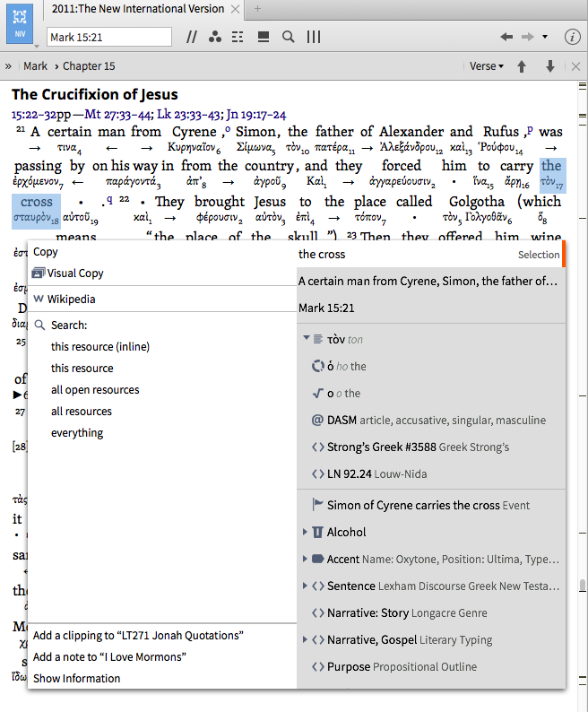Select Simon of Cyrene carries the cross event
This screenshot has width=588, height=712.
coord(430,506)
